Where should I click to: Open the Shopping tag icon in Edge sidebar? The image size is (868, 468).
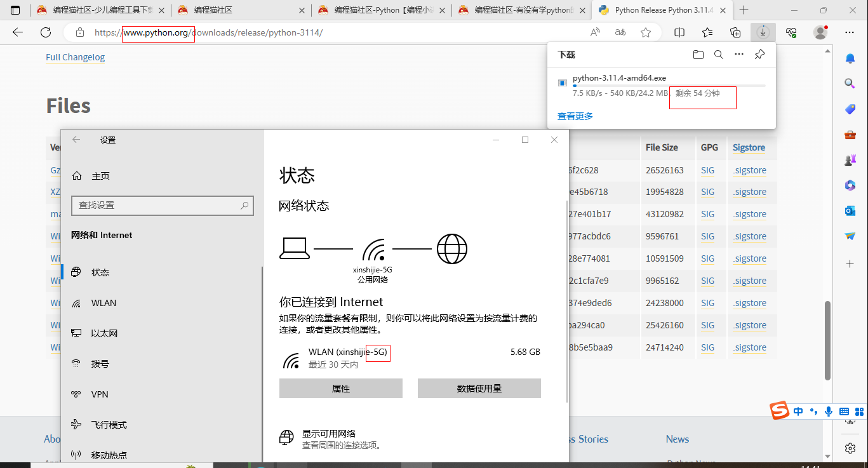[850, 109]
